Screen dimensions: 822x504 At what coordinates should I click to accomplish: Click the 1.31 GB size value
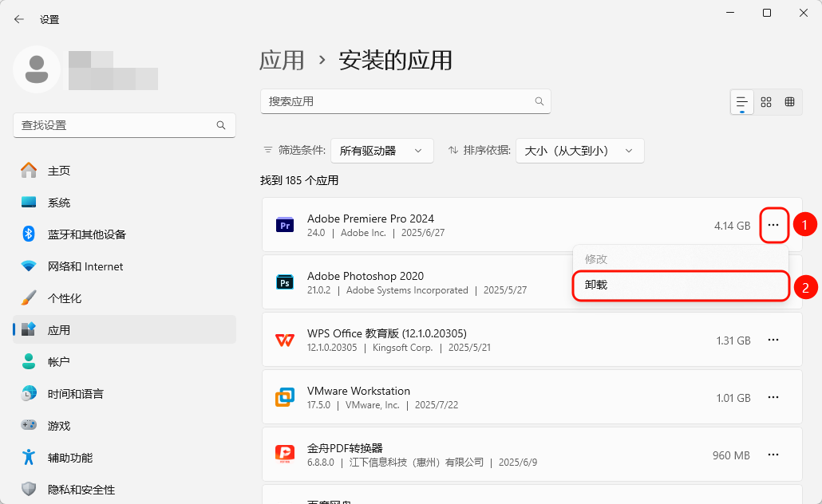pyautogui.click(x=733, y=341)
